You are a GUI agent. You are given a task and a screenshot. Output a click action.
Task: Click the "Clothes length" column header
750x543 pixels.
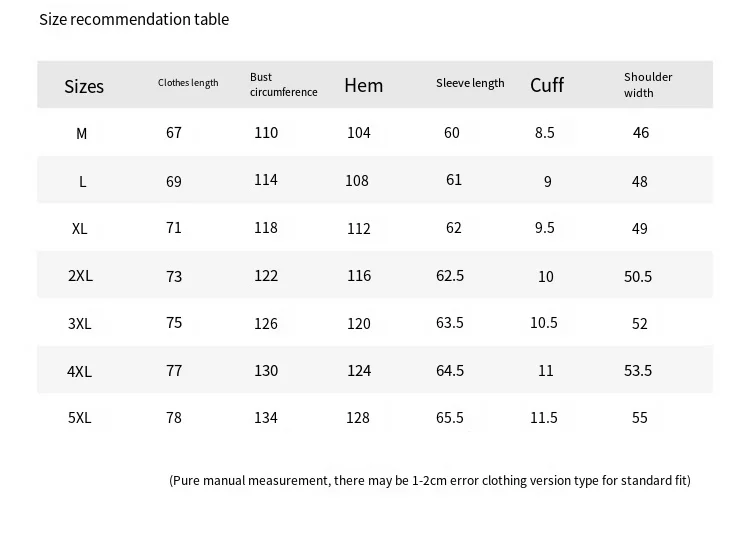pyautogui.click(x=188, y=83)
